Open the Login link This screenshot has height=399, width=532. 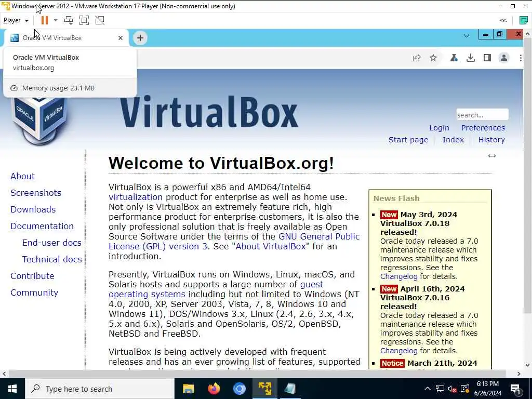click(x=439, y=128)
